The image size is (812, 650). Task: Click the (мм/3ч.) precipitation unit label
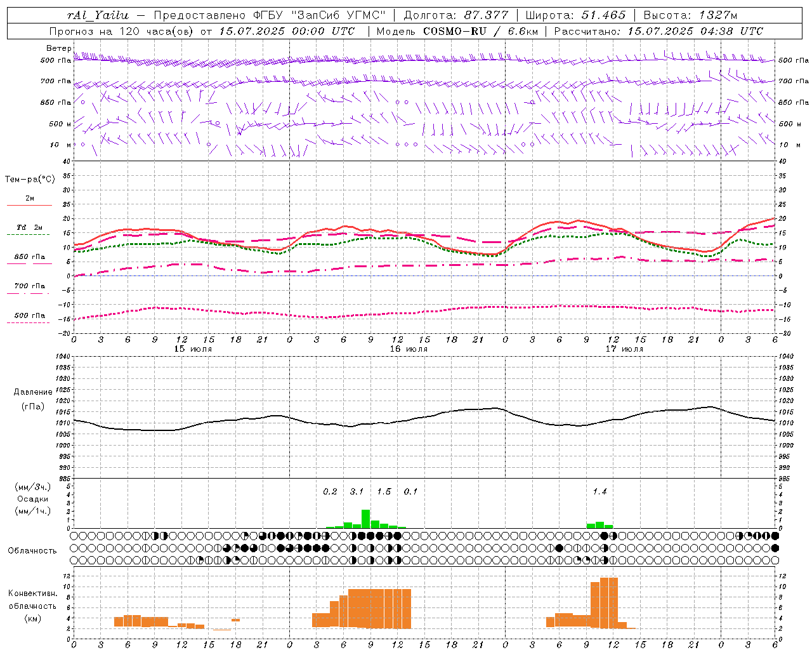click(x=33, y=487)
